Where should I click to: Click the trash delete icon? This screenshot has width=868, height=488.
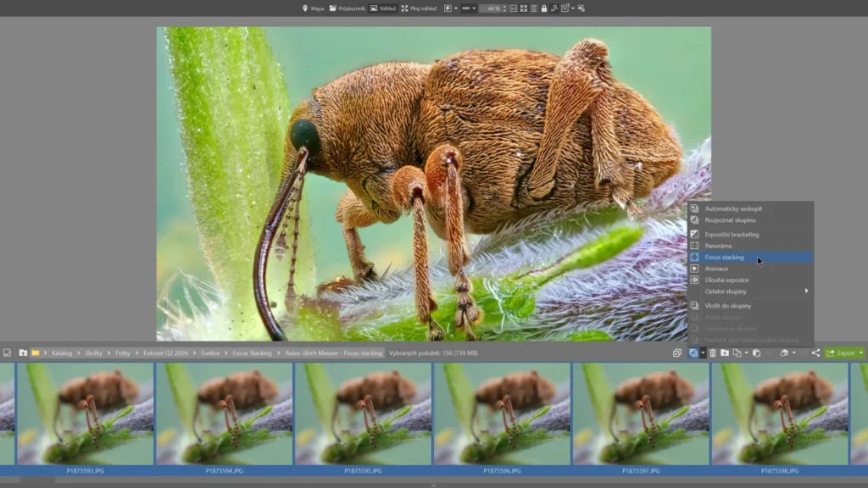click(713, 353)
